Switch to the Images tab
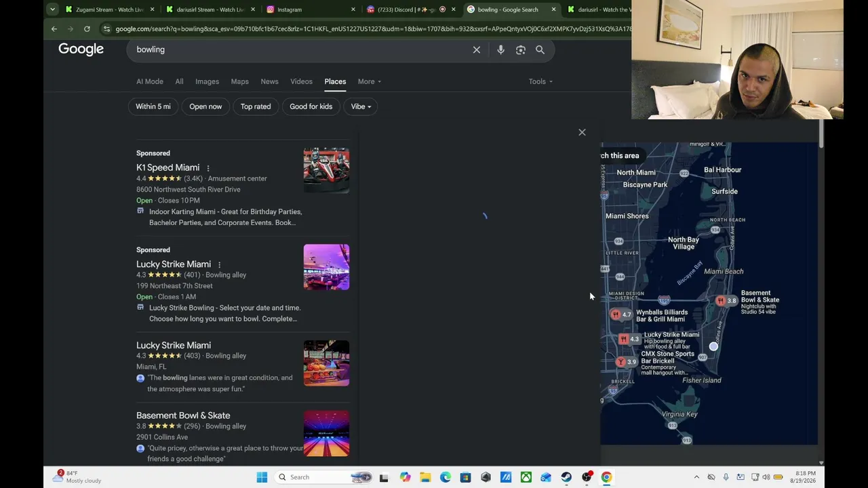868x488 pixels. (207, 81)
